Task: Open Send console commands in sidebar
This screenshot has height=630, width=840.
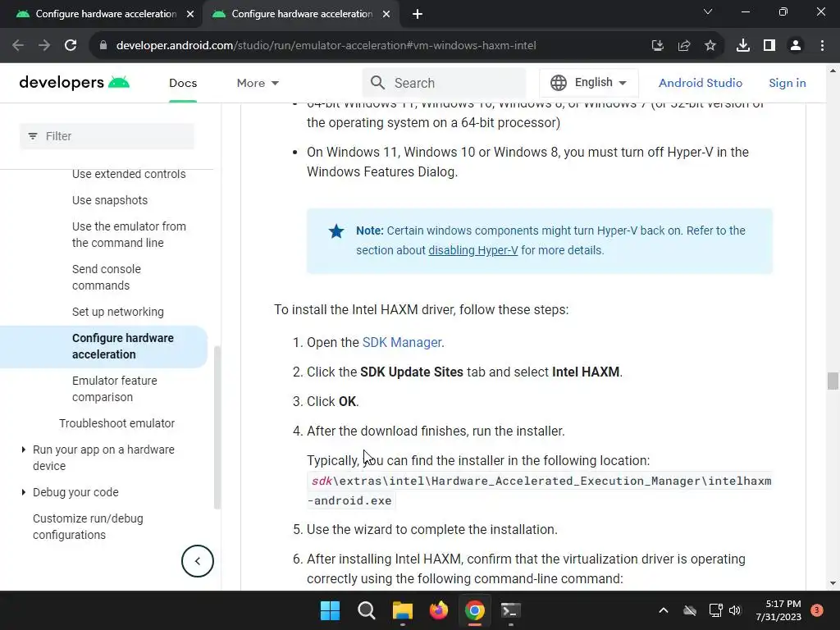Action: [107, 277]
